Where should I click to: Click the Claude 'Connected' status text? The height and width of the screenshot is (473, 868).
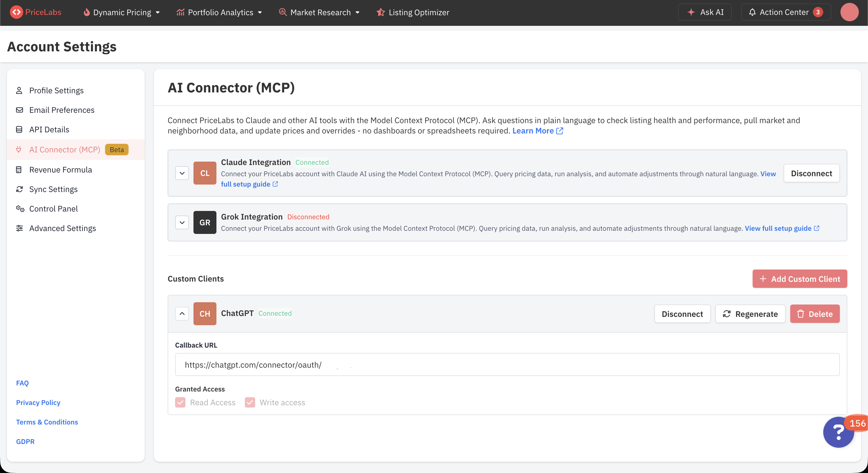[x=312, y=162]
